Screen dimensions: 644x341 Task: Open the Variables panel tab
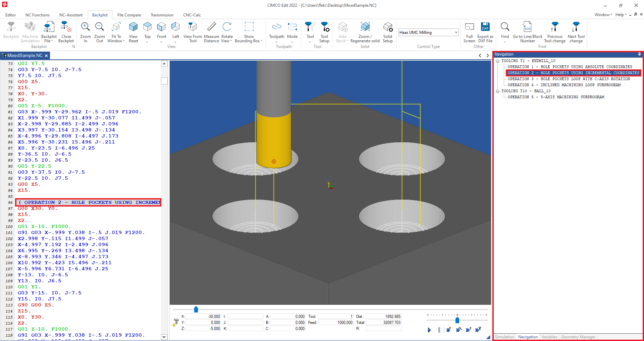549,337
